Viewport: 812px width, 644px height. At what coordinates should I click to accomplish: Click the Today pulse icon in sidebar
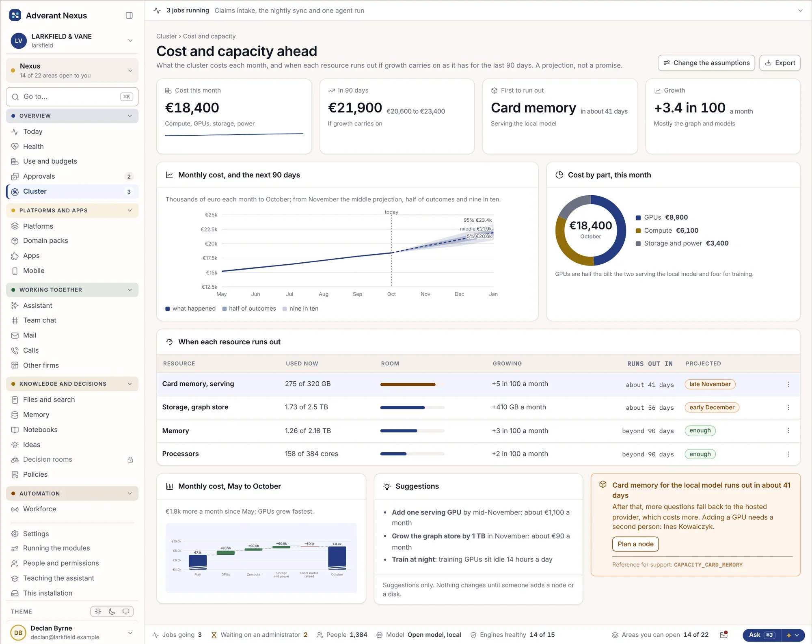pyautogui.click(x=15, y=132)
